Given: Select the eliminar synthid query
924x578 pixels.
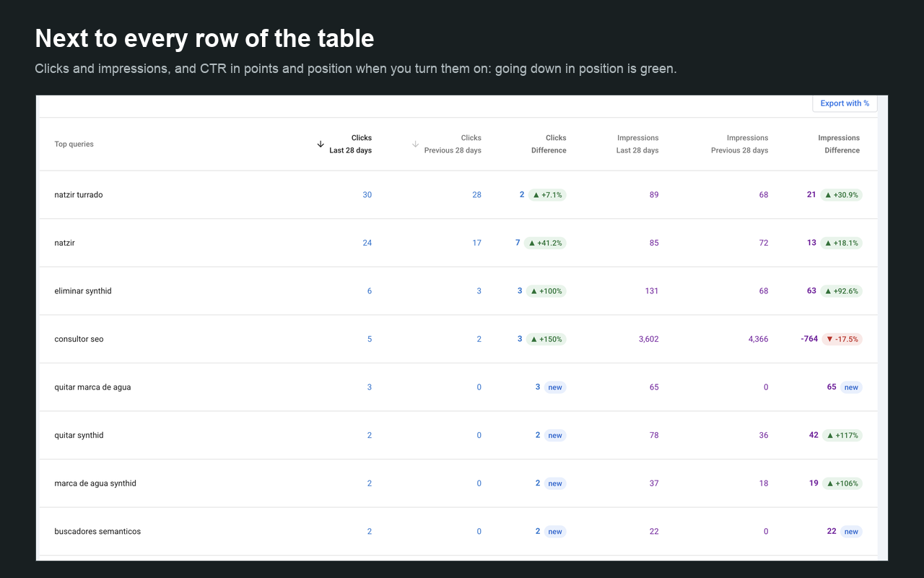Looking at the screenshot, I should [x=83, y=291].
